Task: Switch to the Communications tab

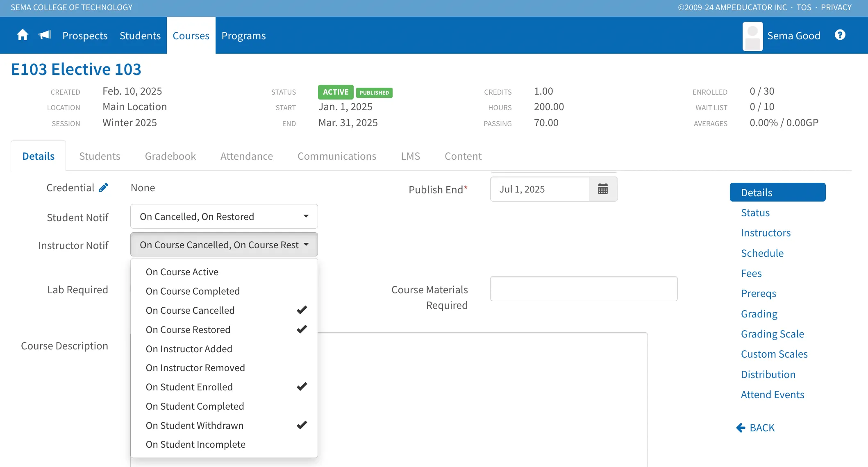Action: (337, 156)
